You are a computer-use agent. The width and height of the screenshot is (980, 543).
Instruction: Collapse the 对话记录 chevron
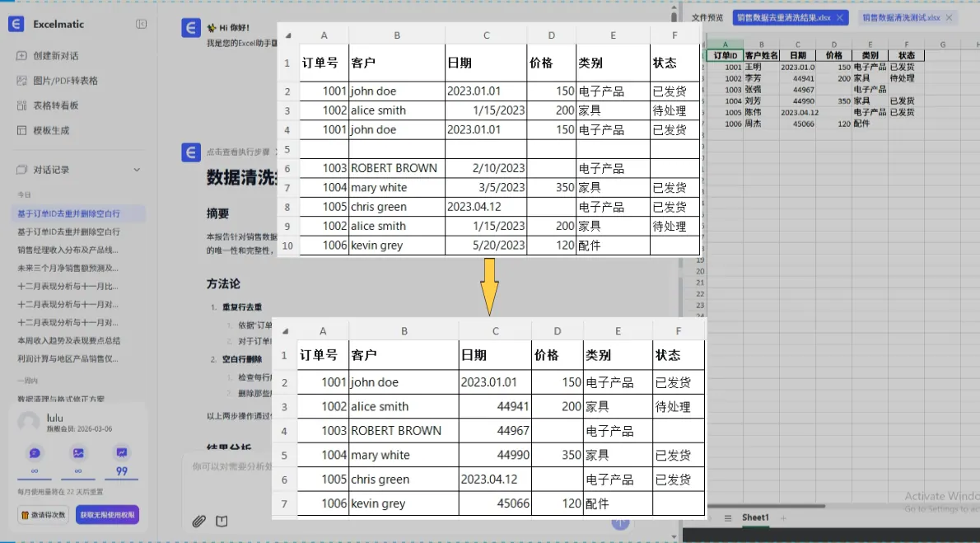point(137,170)
